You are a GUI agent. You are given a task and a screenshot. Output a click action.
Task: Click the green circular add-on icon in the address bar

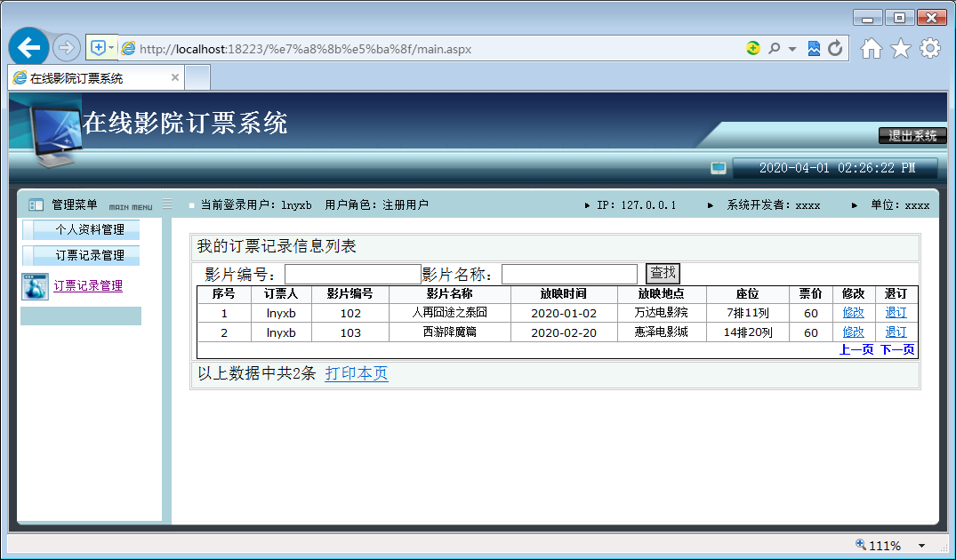tap(753, 48)
